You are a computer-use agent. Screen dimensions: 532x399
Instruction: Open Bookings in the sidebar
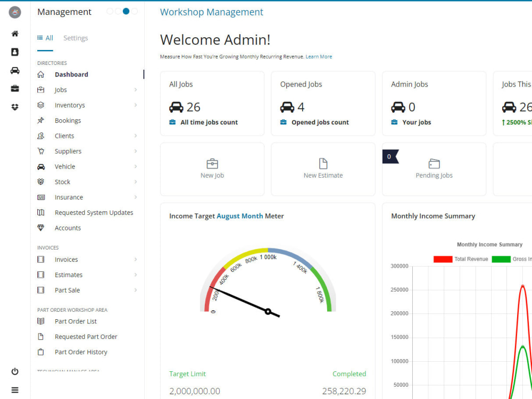point(68,120)
